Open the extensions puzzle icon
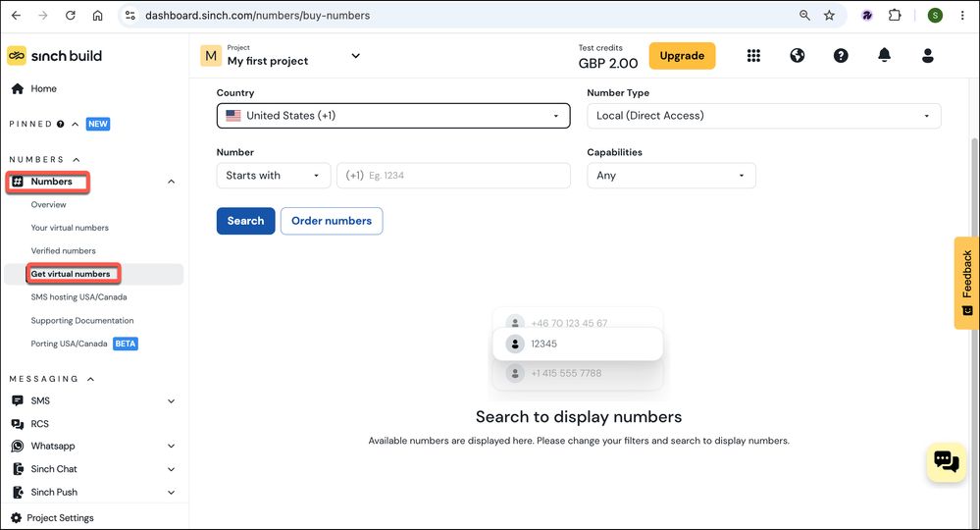980x530 pixels. [x=895, y=15]
